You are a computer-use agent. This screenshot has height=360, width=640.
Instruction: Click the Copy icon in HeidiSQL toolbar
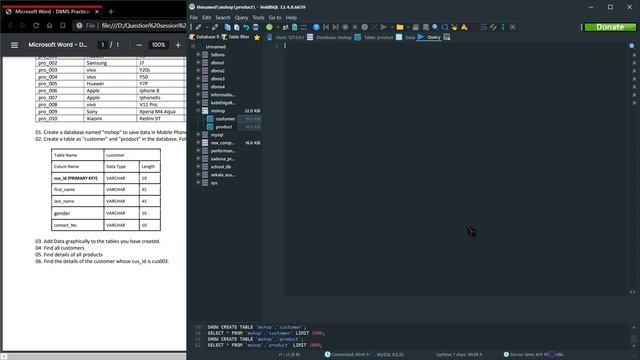click(x=227, y=27)
